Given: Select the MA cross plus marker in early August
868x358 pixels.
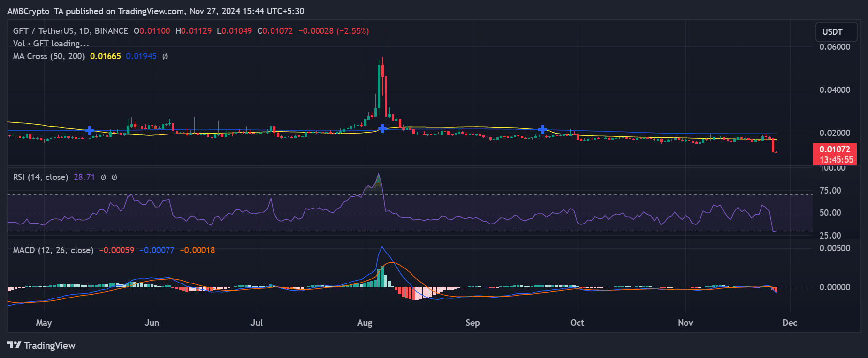Looking at the screenshot, I should tap(382, 129).
